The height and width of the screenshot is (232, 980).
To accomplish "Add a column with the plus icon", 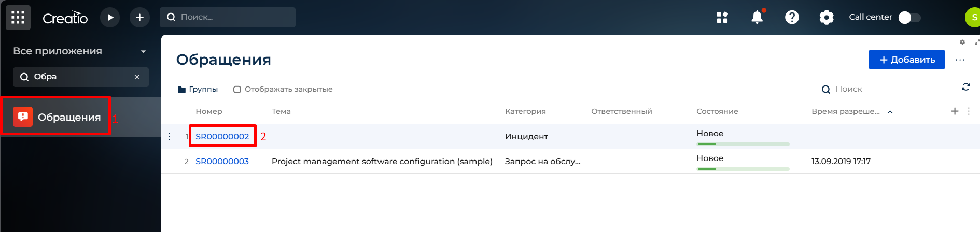I will (955, 111).
